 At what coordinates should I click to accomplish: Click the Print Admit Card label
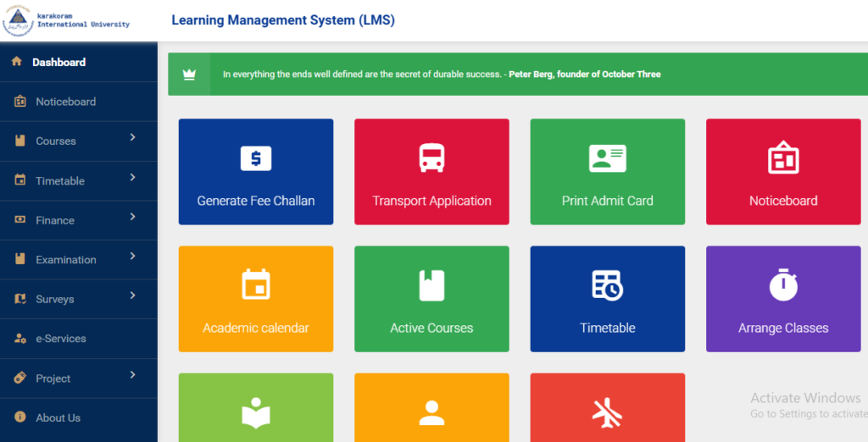point(607,201)
